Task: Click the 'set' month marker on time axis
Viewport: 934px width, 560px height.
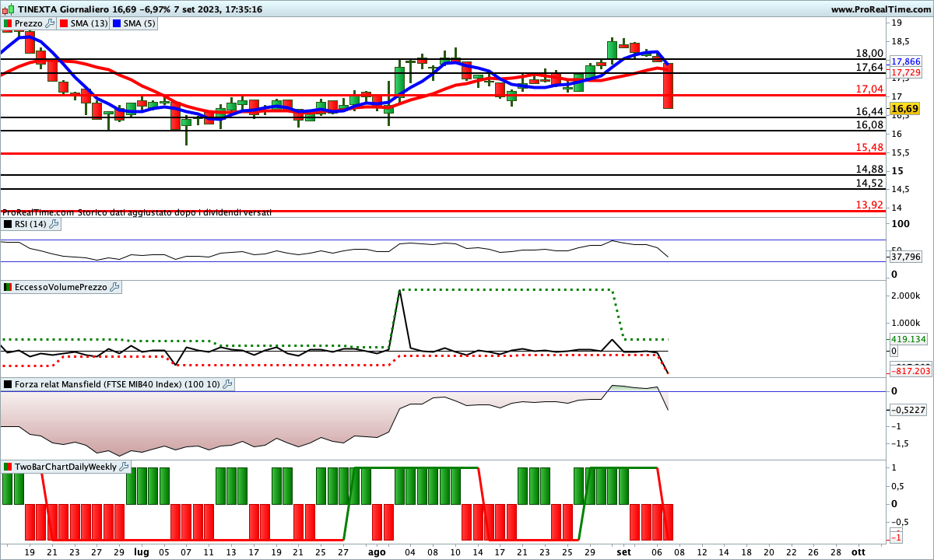Action: pos(623,551)
